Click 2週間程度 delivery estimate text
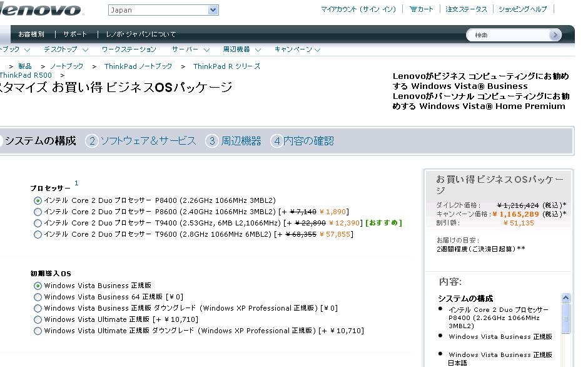588x367 pixels. [x=481, y=249]
